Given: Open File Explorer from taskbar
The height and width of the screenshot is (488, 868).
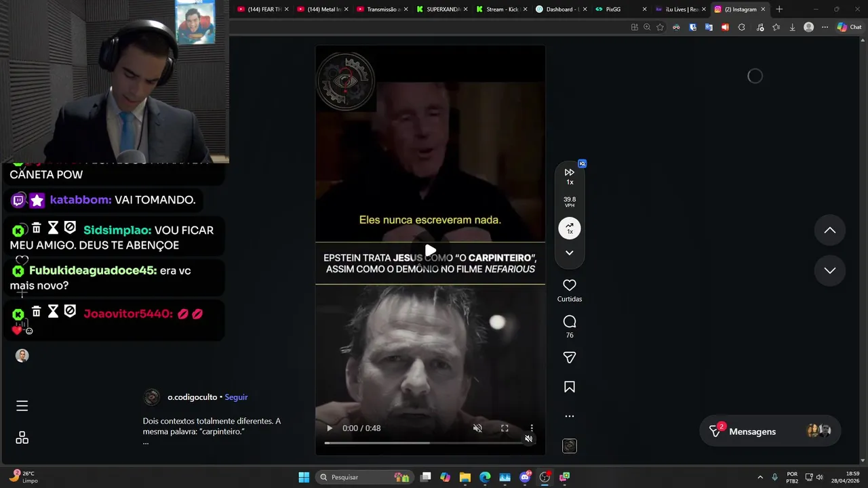Looking at the screenshot, I should coord(465,477).
